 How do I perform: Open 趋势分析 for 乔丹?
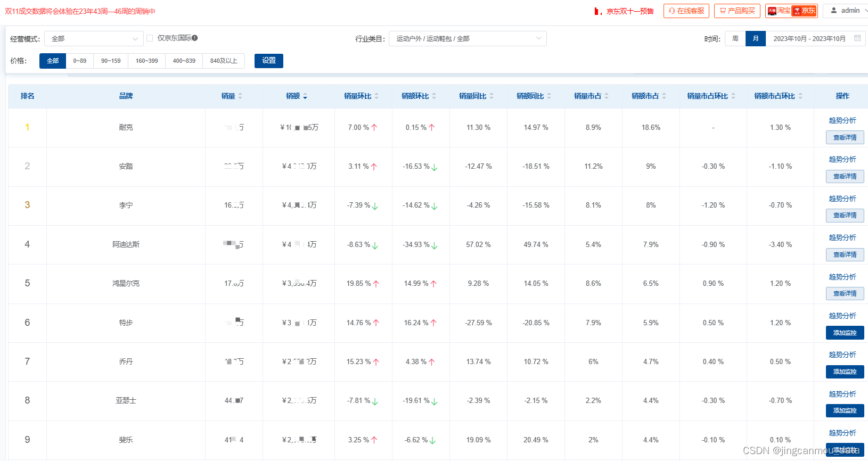click(842, 355)
